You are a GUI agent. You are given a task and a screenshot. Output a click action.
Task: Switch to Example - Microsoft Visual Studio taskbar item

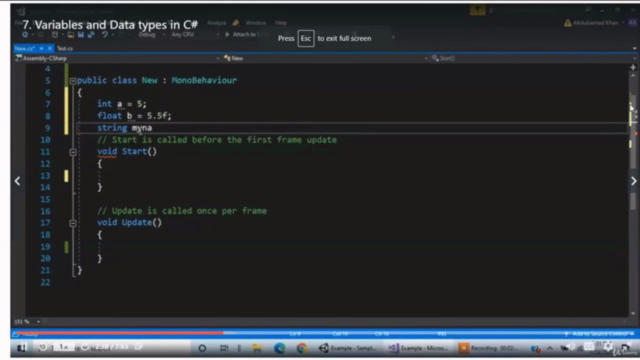pyautogui.click(x=418, y=348)
